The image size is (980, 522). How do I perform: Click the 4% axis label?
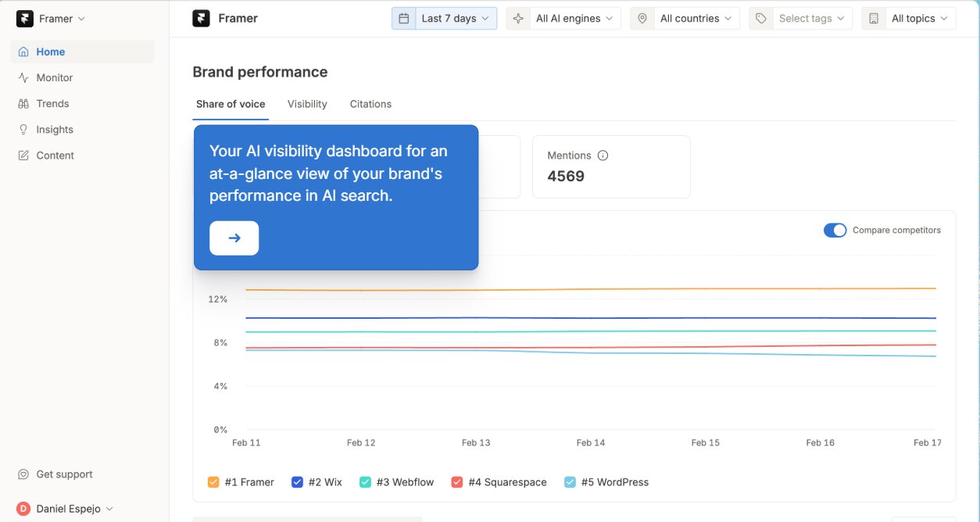220,386
